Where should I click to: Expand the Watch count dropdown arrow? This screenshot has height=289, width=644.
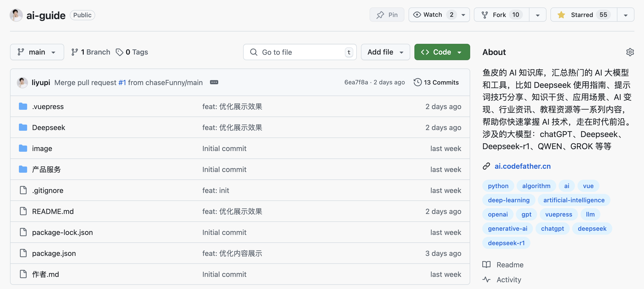coord(464,15)
